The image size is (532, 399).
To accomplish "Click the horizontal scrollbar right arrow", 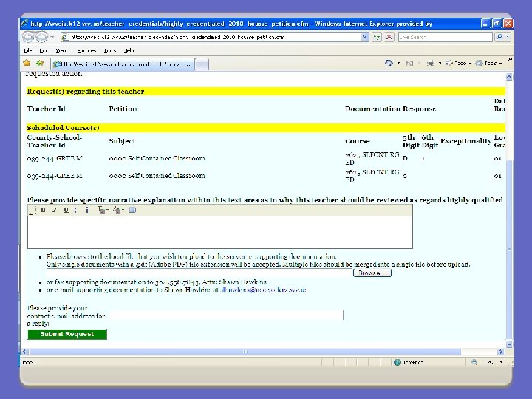I will (x=501, y=352).
